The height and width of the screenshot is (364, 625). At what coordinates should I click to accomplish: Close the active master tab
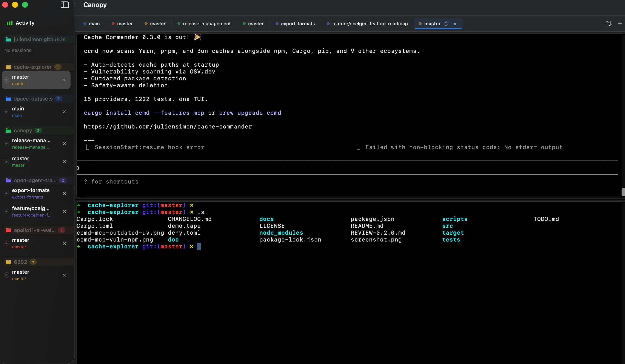click(455, 24)
